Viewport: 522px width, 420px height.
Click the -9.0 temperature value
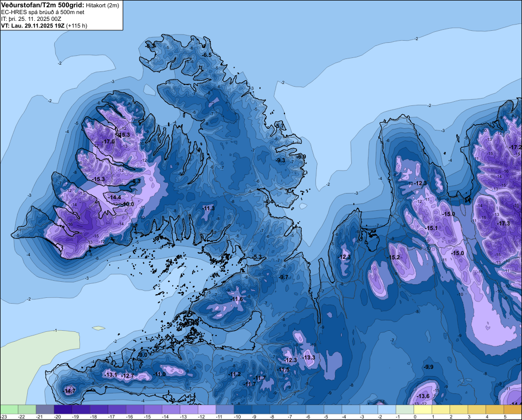tap(143, 355)
